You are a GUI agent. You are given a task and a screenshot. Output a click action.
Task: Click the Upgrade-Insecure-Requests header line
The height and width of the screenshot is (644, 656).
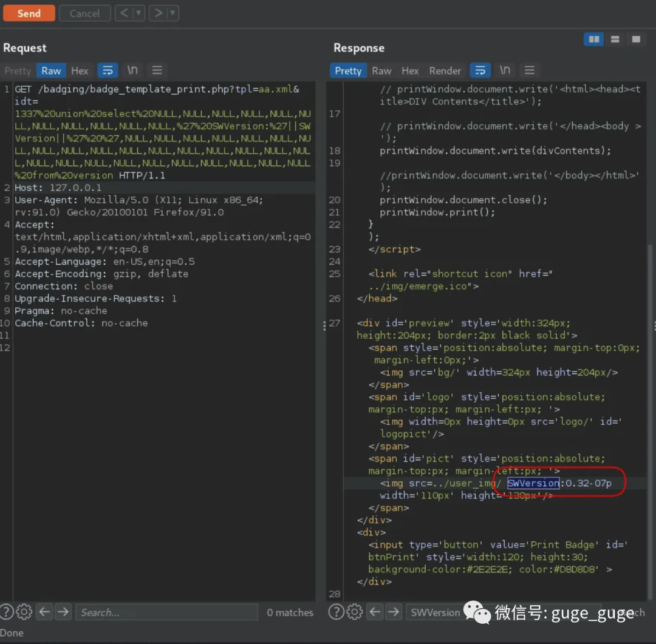(95, 298)
